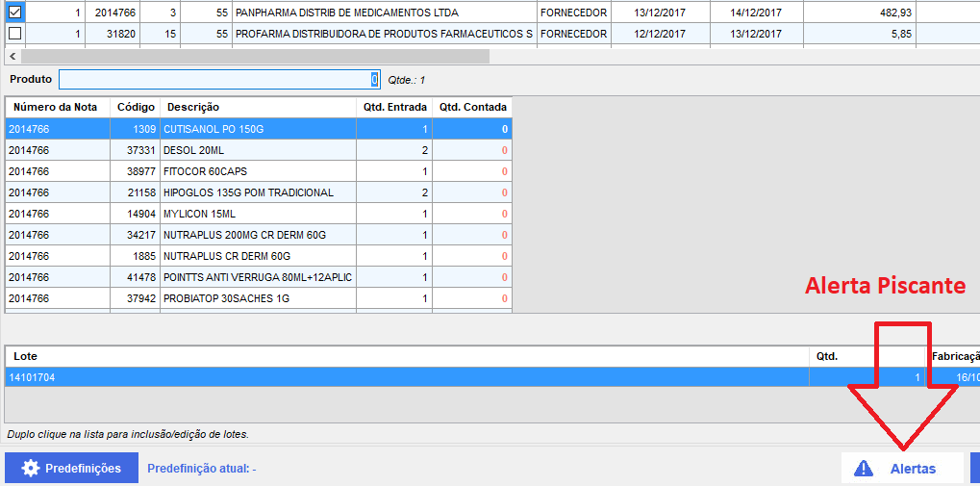Uncheck the PANPHARMA row checkbox

pos(14,13)
